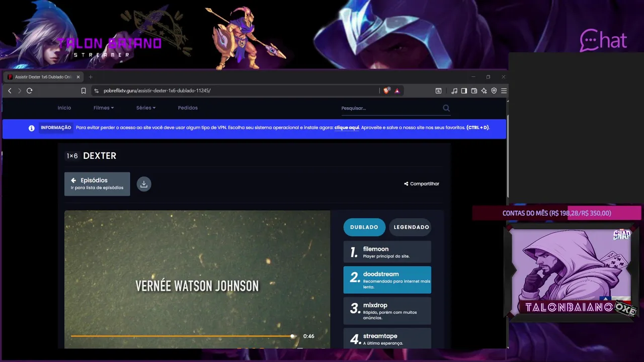This screenshot has width=644, height=362.
Task: Click the CONTAS DO MÊS goal bar
Action: [556, 213]
